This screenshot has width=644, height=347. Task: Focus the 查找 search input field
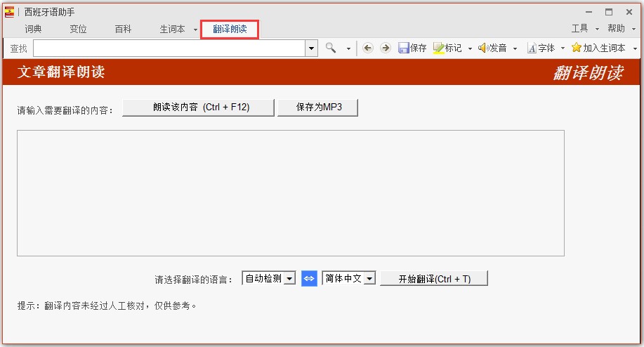[x=169, y=48]
